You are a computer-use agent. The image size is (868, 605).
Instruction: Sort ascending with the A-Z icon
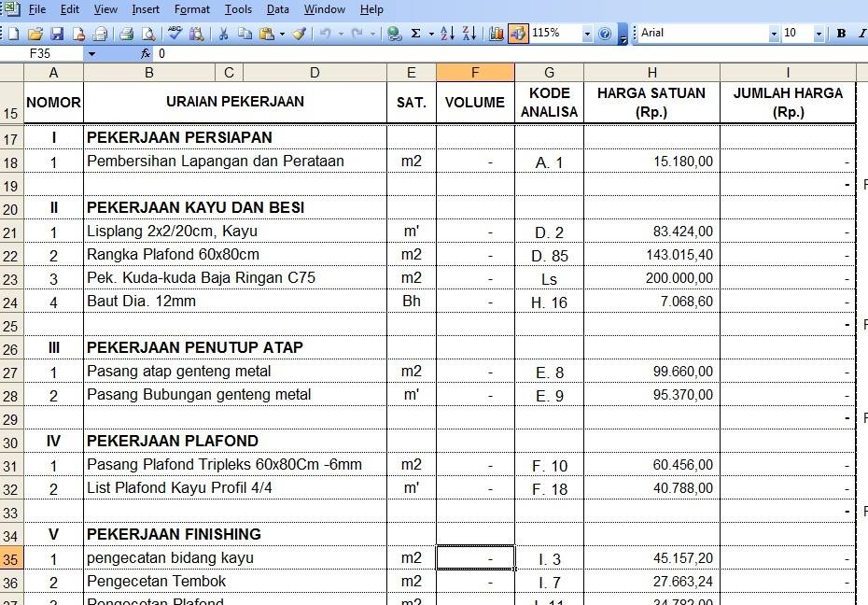(447, 34)
